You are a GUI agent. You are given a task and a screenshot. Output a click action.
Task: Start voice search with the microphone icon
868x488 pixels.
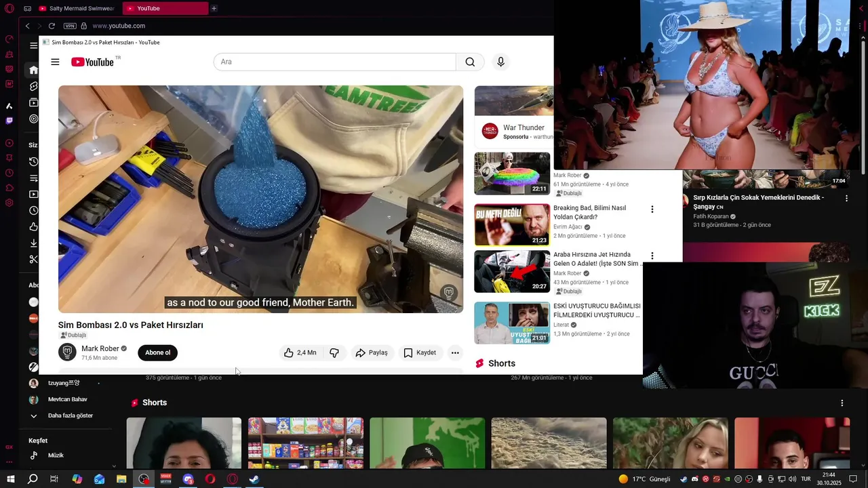pyautogui.click(x=500, y=62)
